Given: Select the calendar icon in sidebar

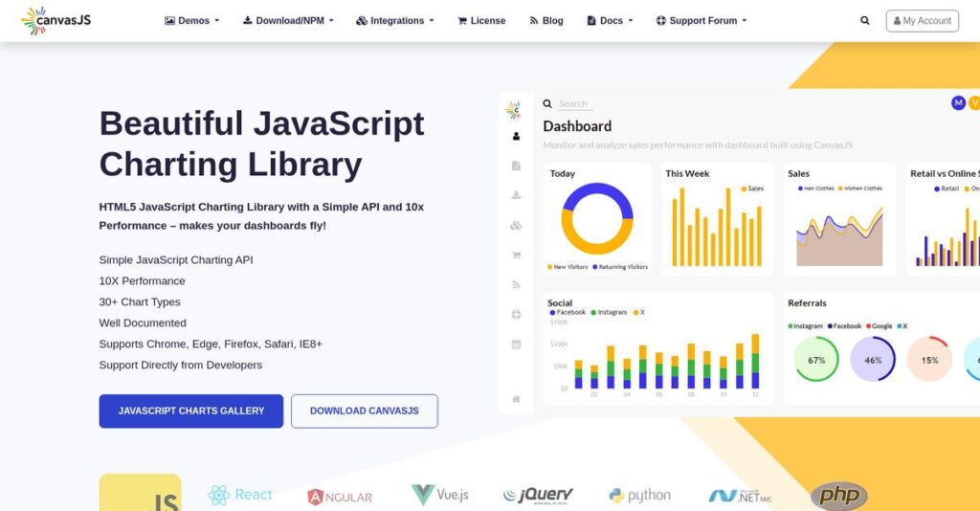Looking at the screenshot, I should pyautogui.click(x=516, y=344).
